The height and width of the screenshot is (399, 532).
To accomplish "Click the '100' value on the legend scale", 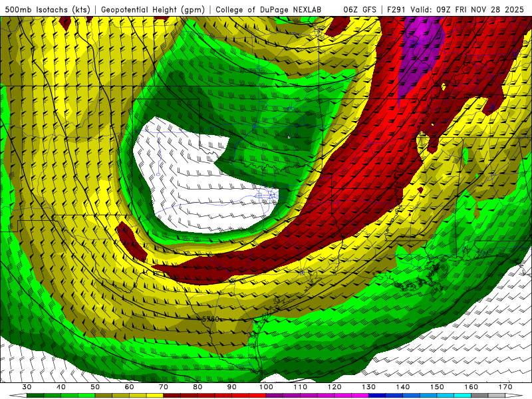I will click(x=267, y=387).
